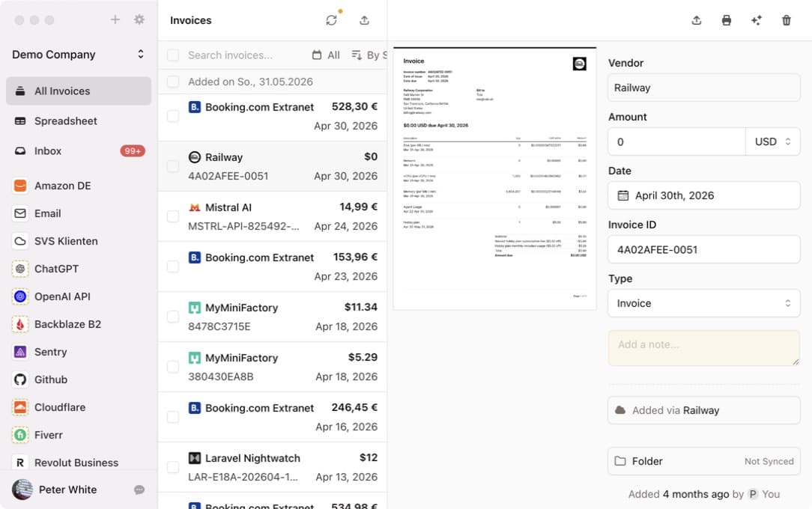Click the Amount field showing 0
Screen dimensions: 812x509
coord(677,141)
